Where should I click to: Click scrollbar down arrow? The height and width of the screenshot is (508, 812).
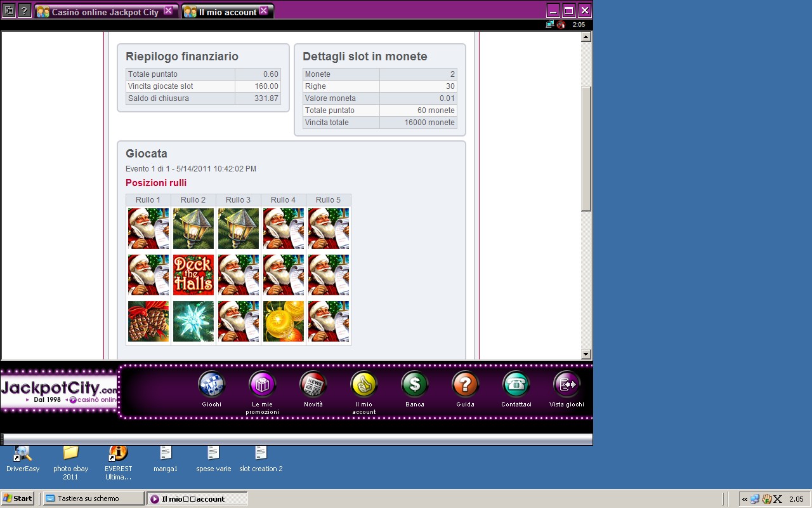pos(586,354)
